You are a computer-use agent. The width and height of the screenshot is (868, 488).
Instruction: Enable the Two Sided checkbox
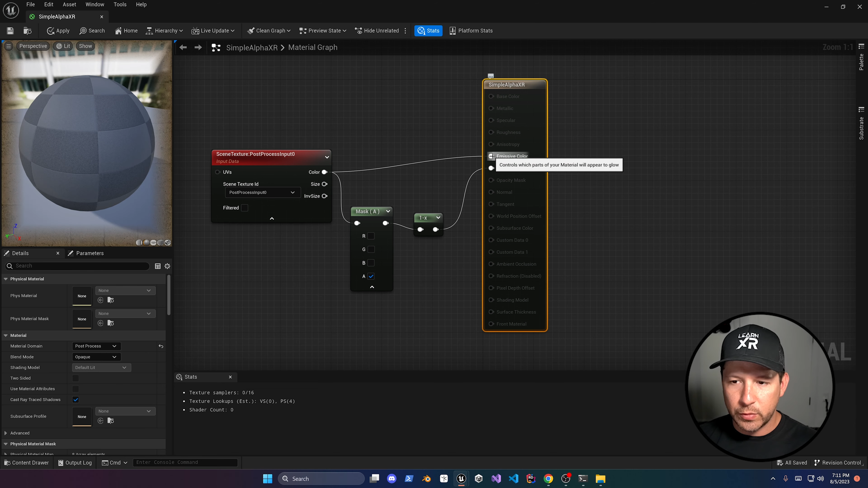tap(75, 378)
